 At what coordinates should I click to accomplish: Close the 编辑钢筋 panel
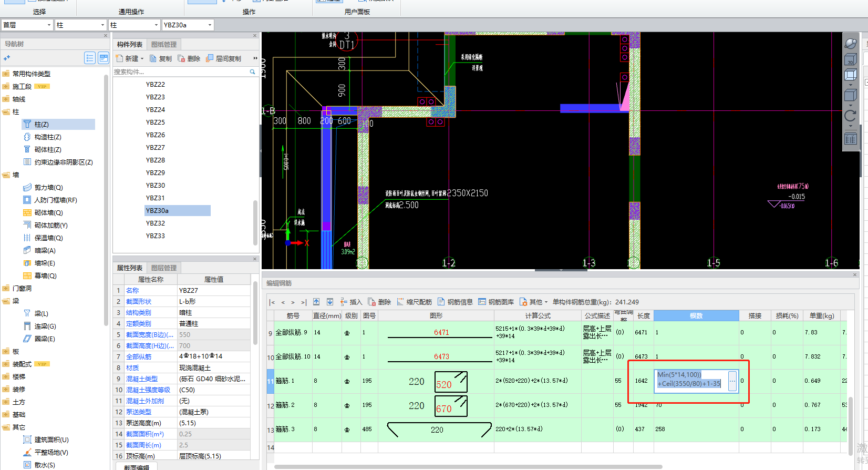point(855,274)
